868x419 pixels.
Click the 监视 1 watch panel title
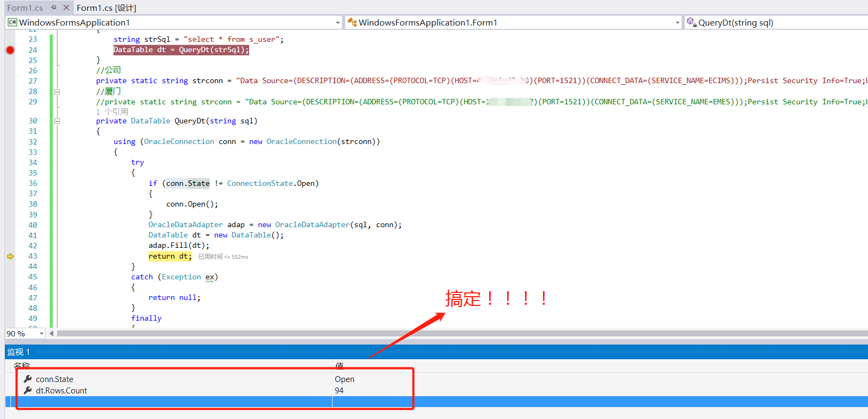click(x=18, y=352)
